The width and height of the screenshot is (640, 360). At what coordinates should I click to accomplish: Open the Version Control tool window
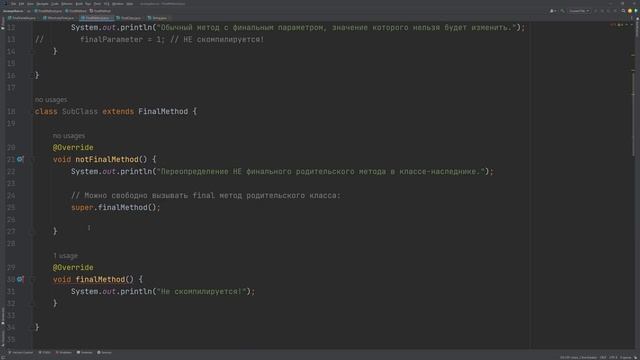20,352
